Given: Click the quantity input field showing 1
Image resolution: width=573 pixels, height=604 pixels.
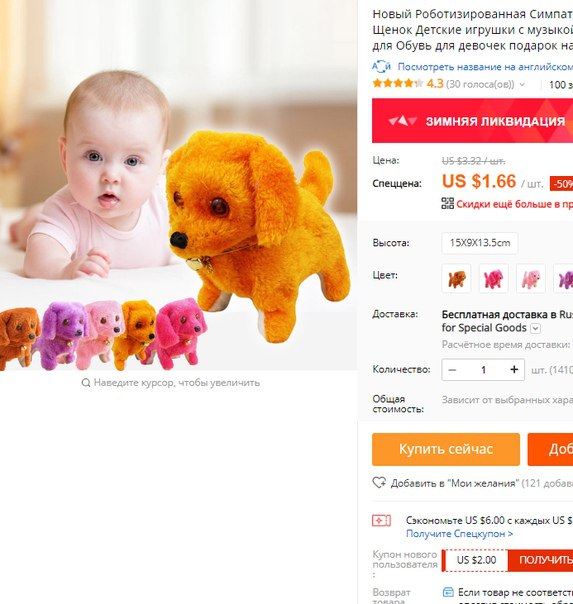Looking at the screenshot, I should tap(483, 370).
